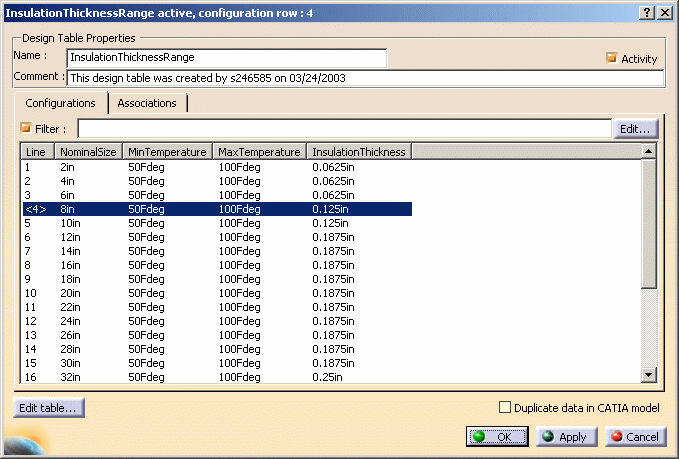Select the 14in nominal size row
Image resolution: width=679 pixels, height=459 pixels.
(217, 251)
